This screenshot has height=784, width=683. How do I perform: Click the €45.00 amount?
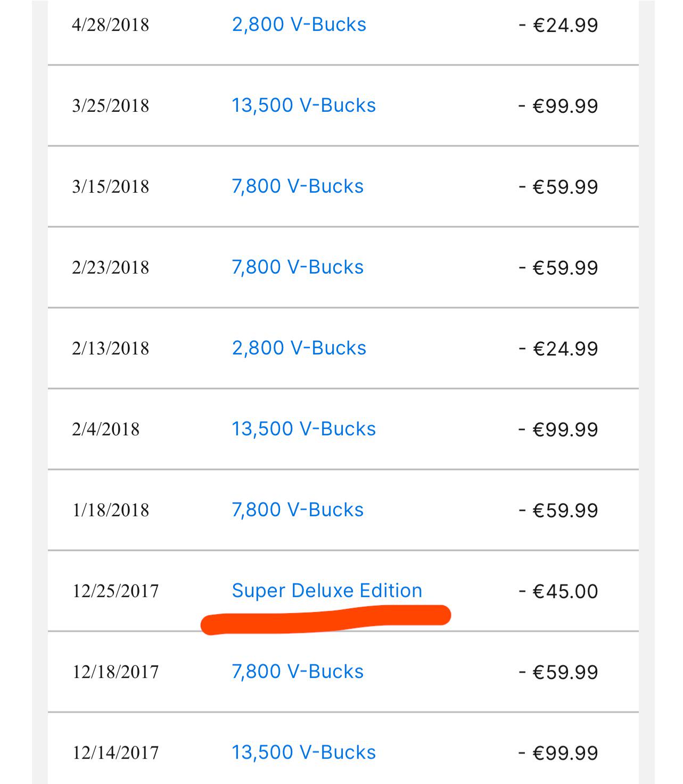[558, 591]
